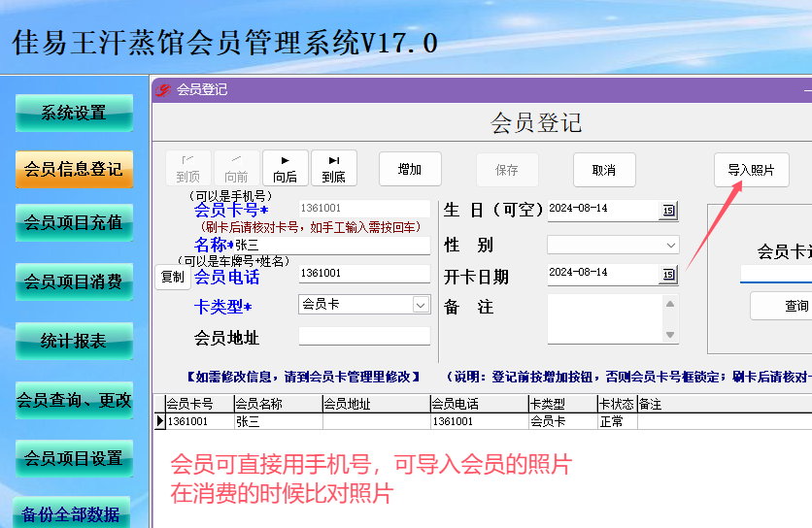Click the 会员电话 column header
This screenshot has width=812, height=528.
(x=480, y=404)
